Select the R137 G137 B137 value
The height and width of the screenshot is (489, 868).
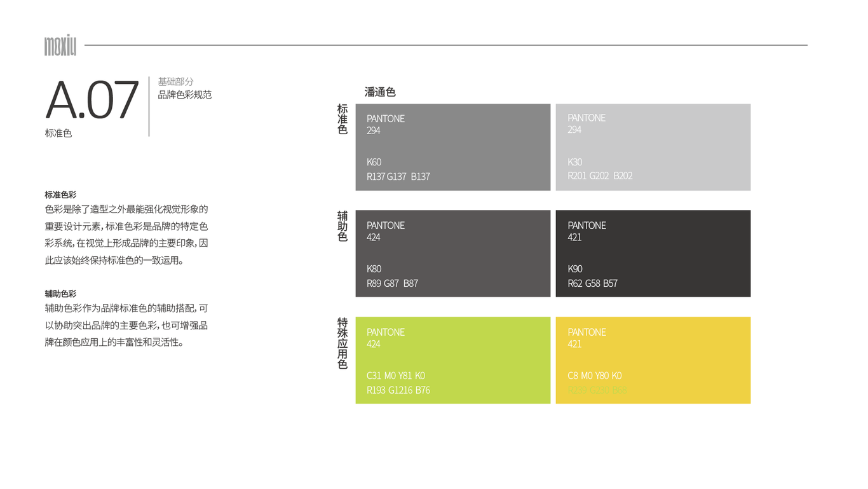(x=398, y=177)
